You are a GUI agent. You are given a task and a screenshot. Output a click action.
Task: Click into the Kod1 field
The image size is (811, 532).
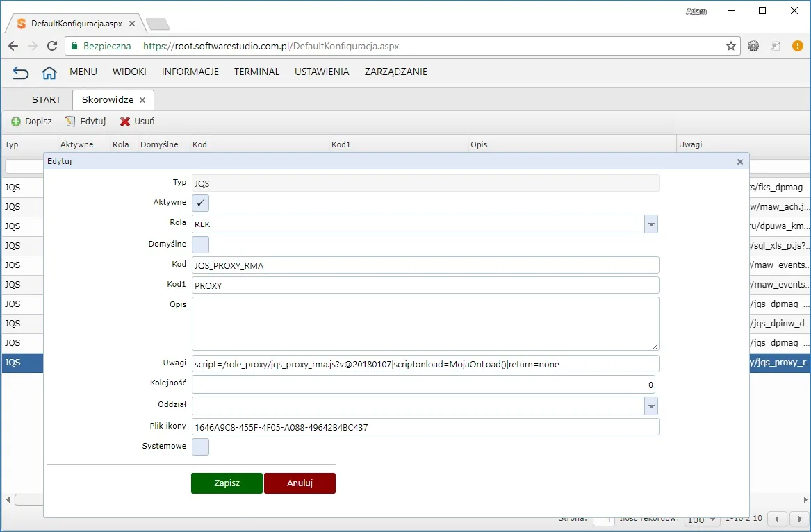coord(425,285)
